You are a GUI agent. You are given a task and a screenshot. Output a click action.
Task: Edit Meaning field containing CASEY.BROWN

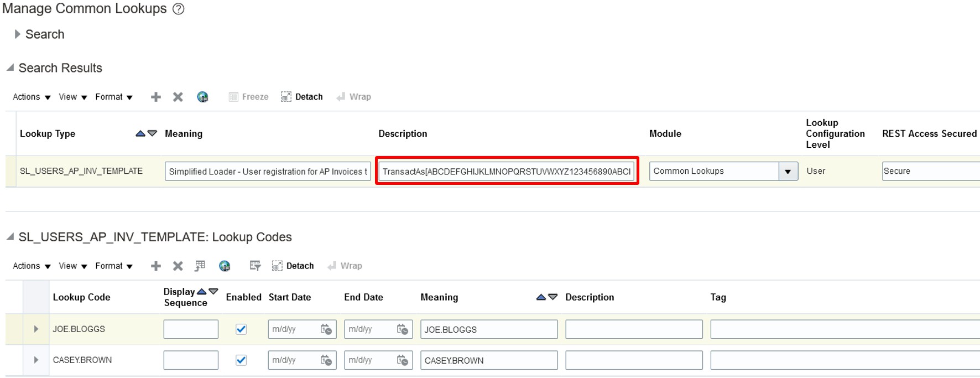point(489,360)
